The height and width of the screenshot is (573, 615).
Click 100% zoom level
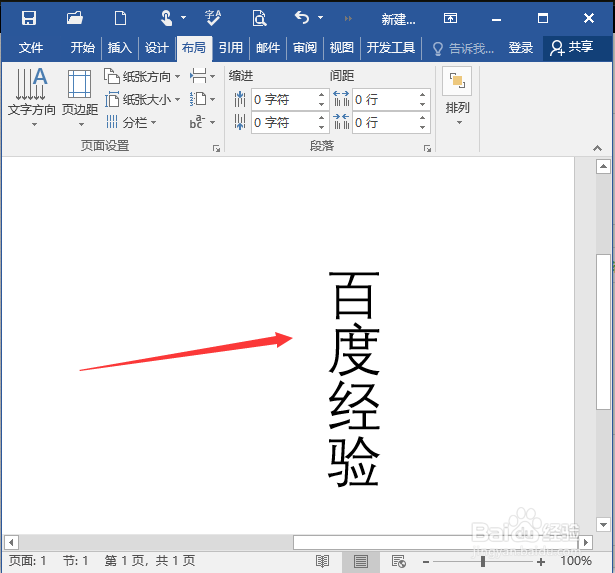pyautogui.click(x=576, y=561)
